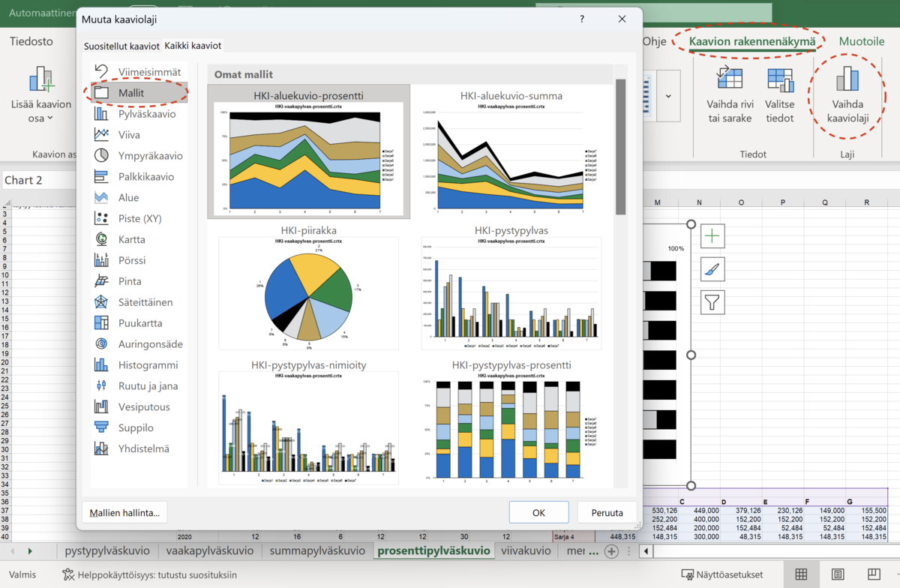Open chart styles paintbrush button
900x588 pixels.
[x=712, y=269]
